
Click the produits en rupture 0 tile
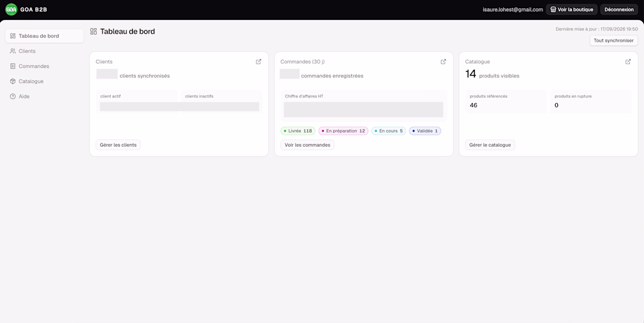point(591,101)
